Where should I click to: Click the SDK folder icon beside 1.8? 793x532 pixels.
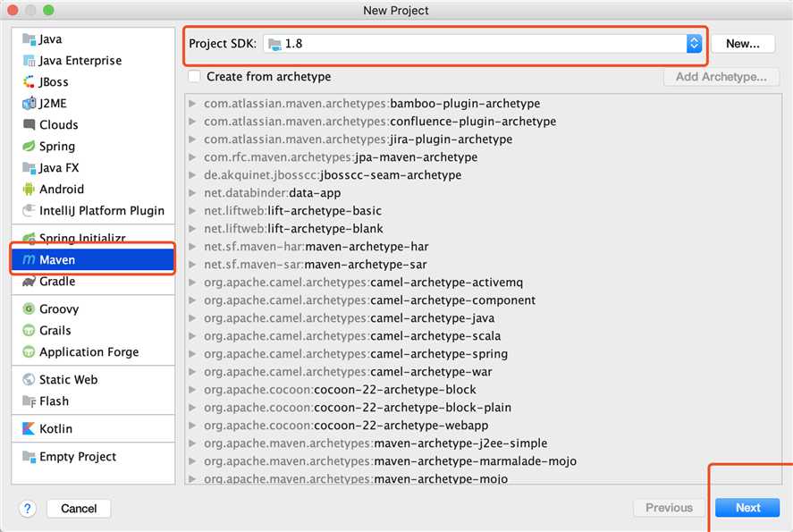pos(274,44)
